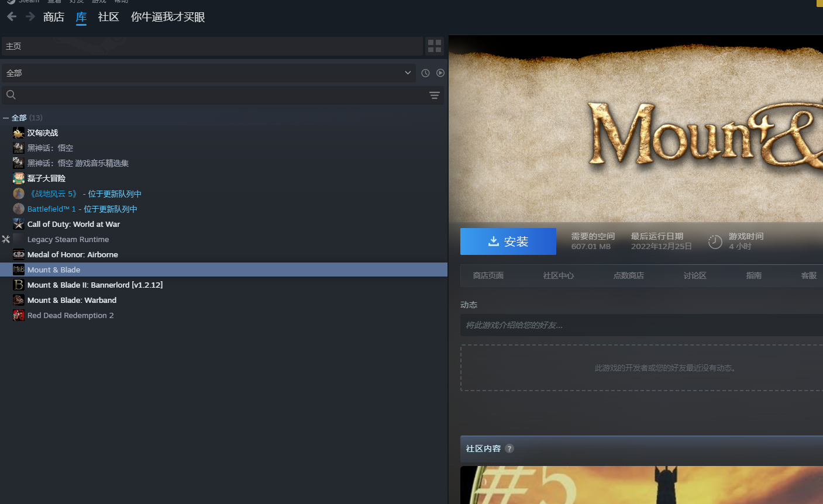Screen dimensions: 823x504
Task: Click the Mount & Blade: Warband icon
Action: tap(19, 300)
